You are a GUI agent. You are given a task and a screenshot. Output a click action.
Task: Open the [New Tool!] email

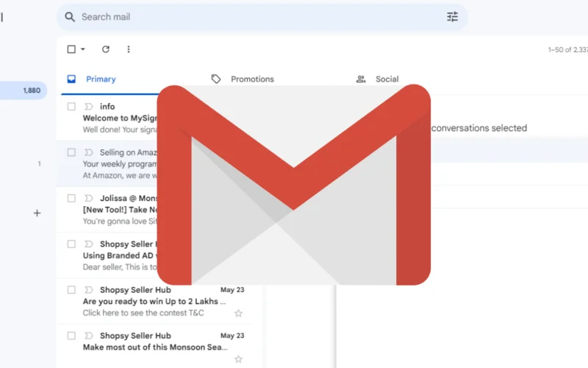(120, 210)
